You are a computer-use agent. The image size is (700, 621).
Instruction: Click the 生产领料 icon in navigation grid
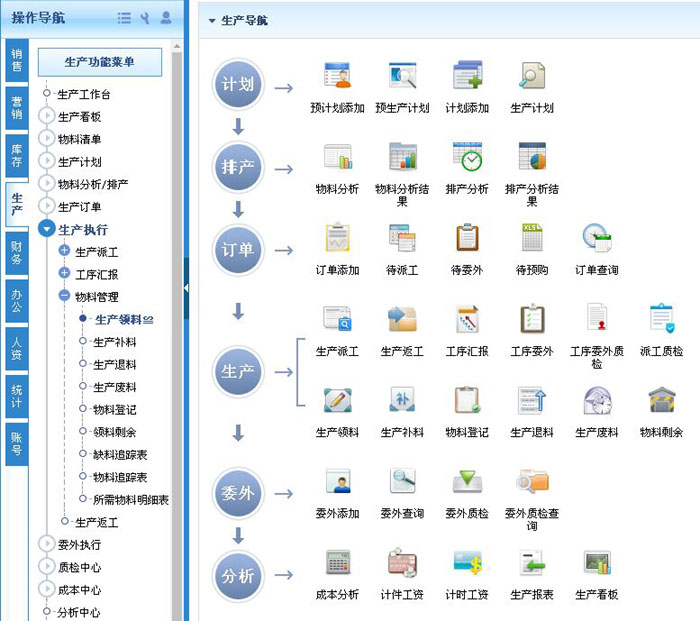[337, 401]
